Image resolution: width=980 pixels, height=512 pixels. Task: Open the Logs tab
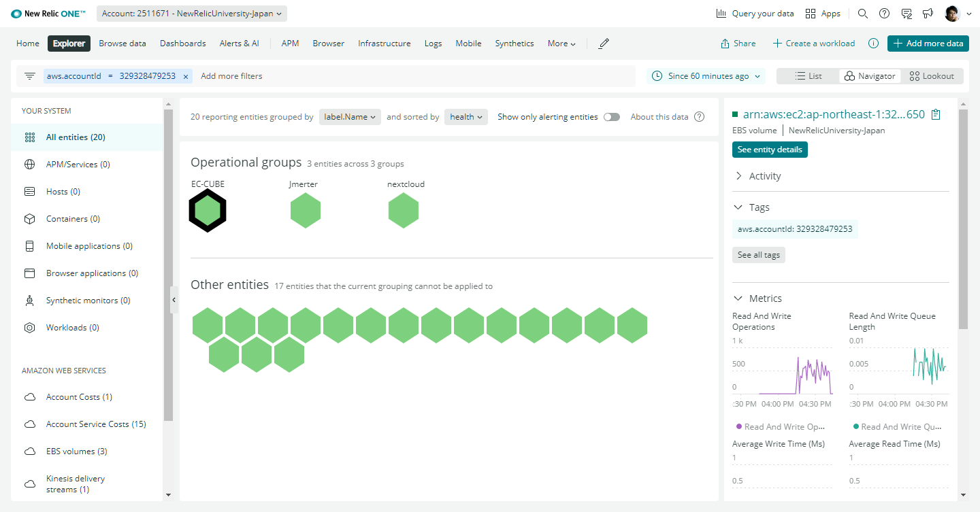tap(433, 44)
